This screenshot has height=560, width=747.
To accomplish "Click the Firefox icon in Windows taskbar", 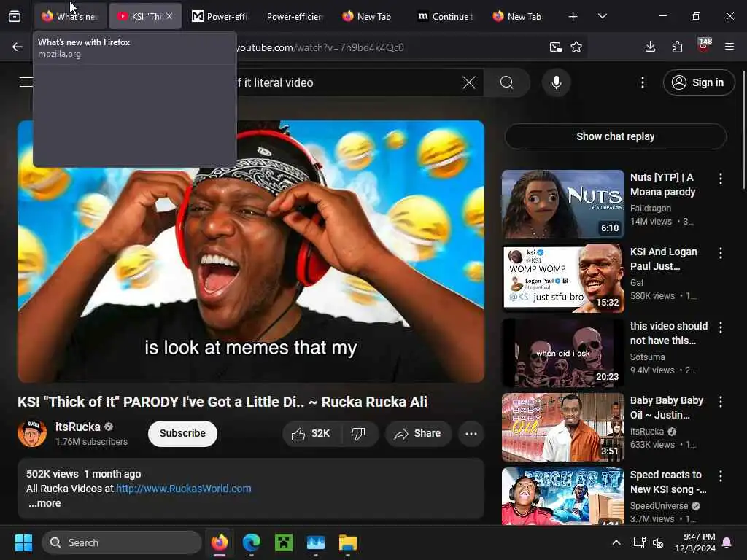I will pyautogui.click(x=219, y=542).
